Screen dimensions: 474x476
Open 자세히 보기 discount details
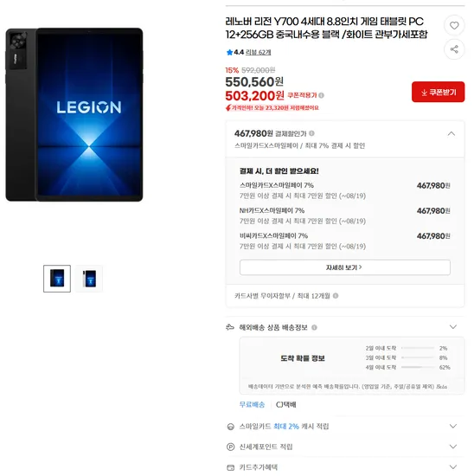click(345, 267)
